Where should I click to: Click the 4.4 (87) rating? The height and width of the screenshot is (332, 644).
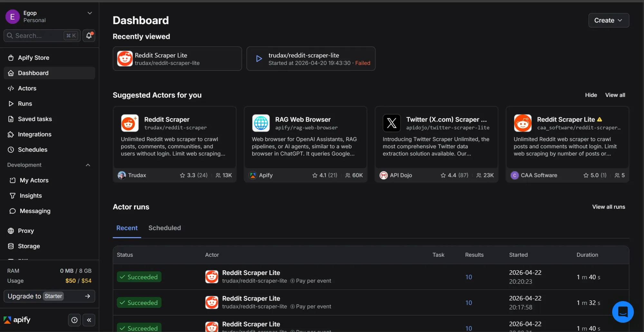(454, 175)
